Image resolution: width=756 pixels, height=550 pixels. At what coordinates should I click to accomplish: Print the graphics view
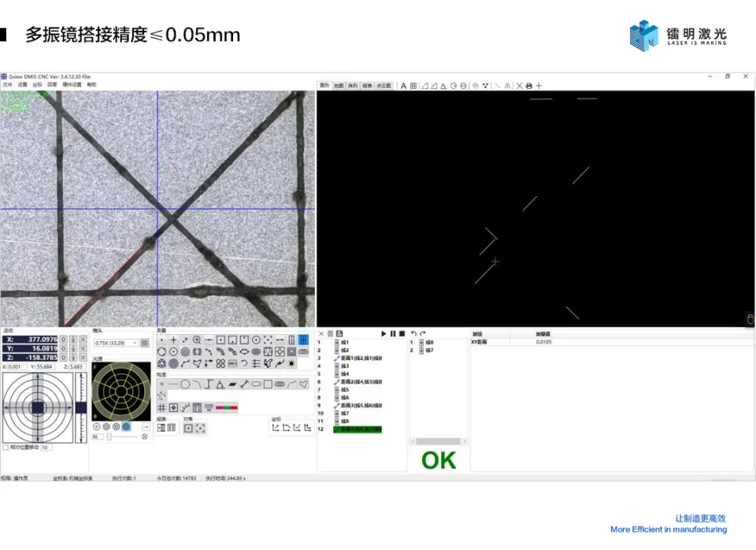point(529,85)
